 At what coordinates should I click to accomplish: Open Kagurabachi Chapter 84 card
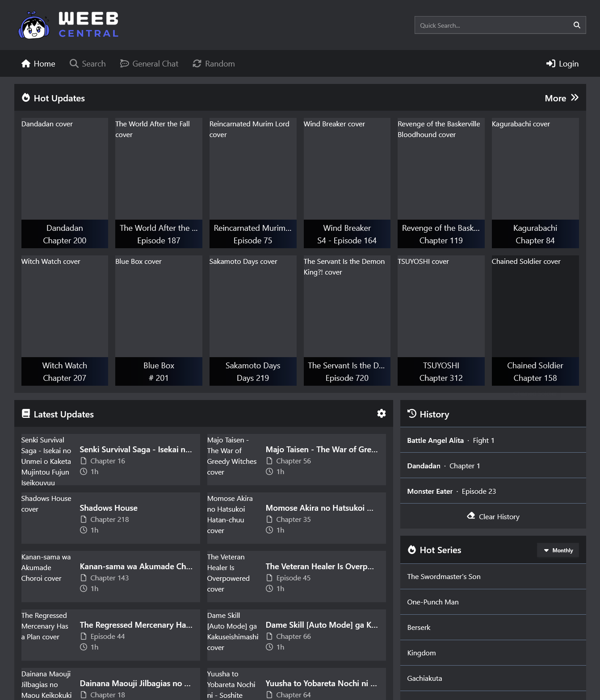click(x=535, y=183)
